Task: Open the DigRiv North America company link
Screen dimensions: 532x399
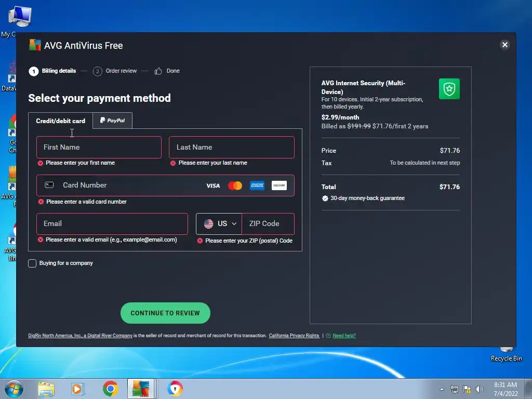Action: [80, 336]
